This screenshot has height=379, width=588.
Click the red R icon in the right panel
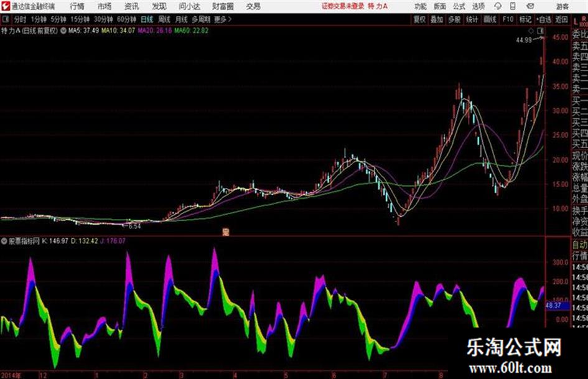click(x=584, y=18)
